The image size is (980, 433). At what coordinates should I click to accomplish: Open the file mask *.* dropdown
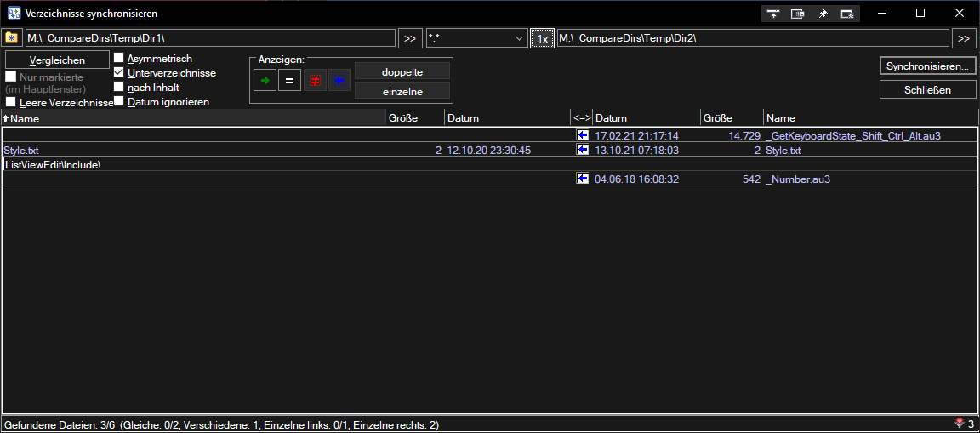(520, 38)
